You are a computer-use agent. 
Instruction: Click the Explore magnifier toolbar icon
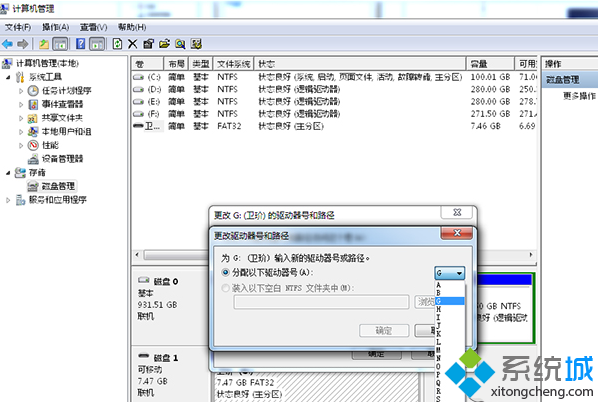tap(180, 44)
